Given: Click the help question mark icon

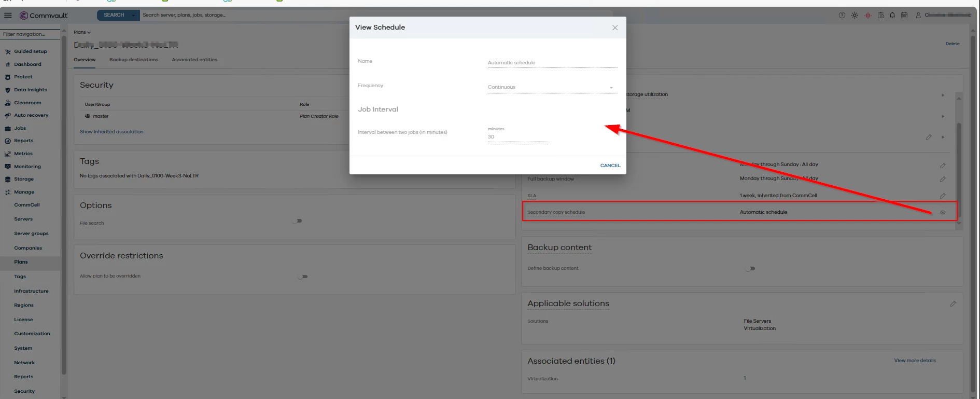Looking at the screenshot, I should pos(842,15).
